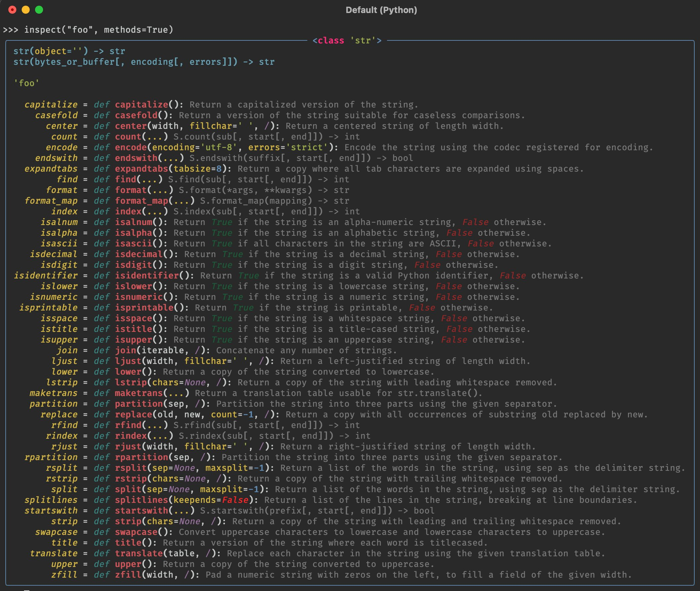Click 'tabsize=8' in expandtabs signature

click(198, 169)
